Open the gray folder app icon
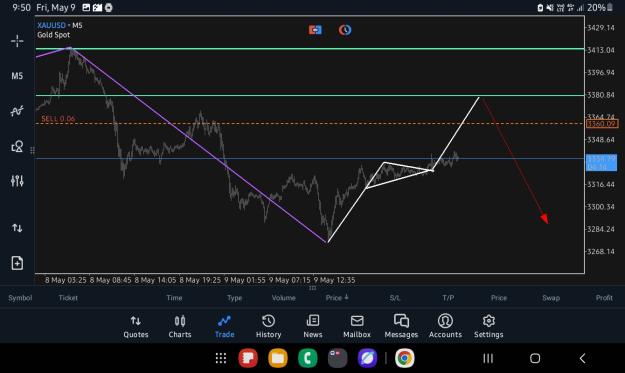Screen dimensions: 625x373 point(338,358)
